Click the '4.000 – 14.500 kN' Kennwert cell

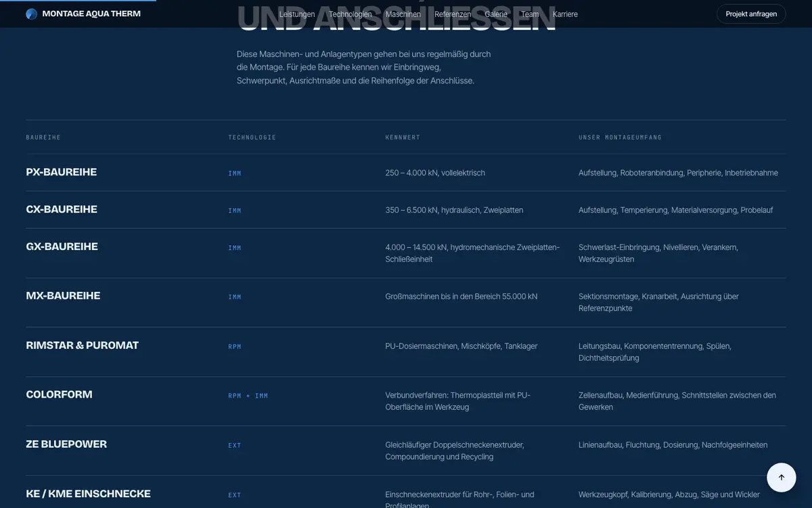[x=472, y=253]
